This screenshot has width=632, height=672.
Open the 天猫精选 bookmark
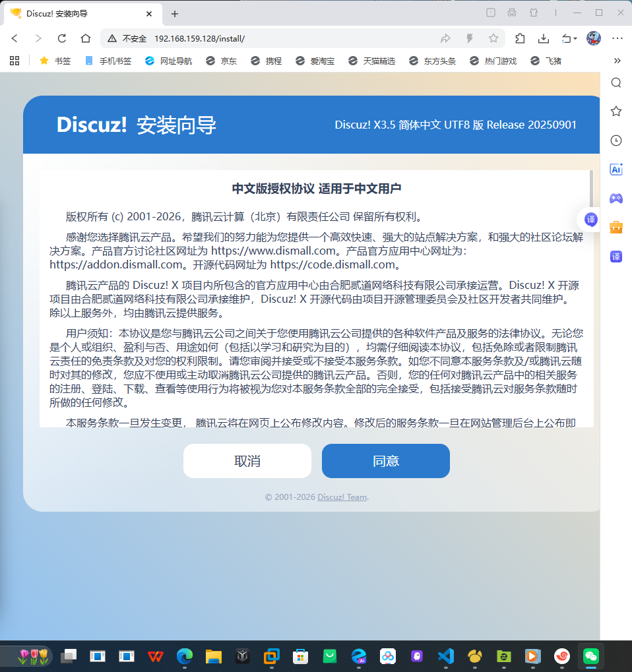(371, 61)
